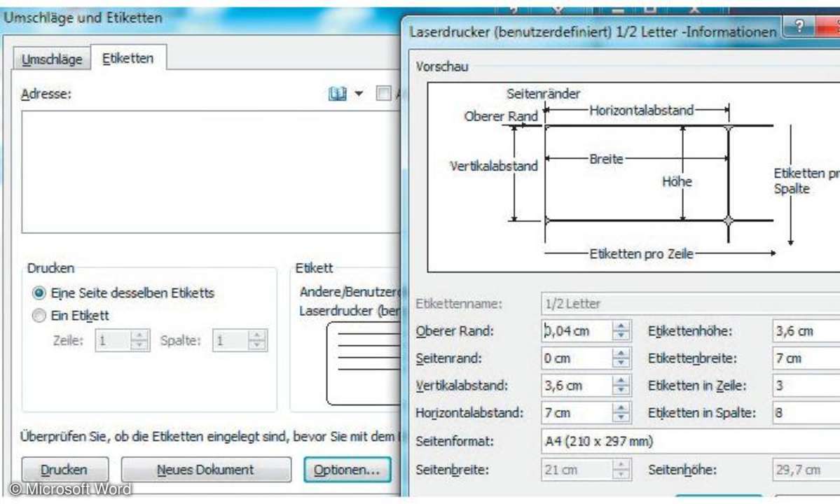Click the label preview thumbnail in Etikett
Image resolution: width=840 pixels, height=504 pixels.
click(x=364, y=363)
